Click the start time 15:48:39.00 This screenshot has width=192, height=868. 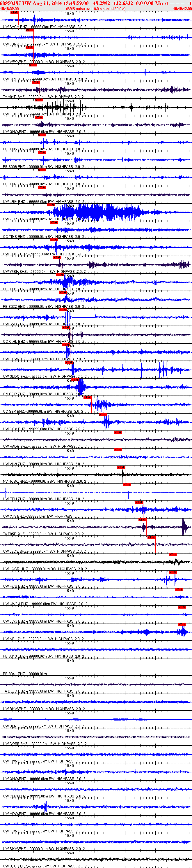(9, 9)
